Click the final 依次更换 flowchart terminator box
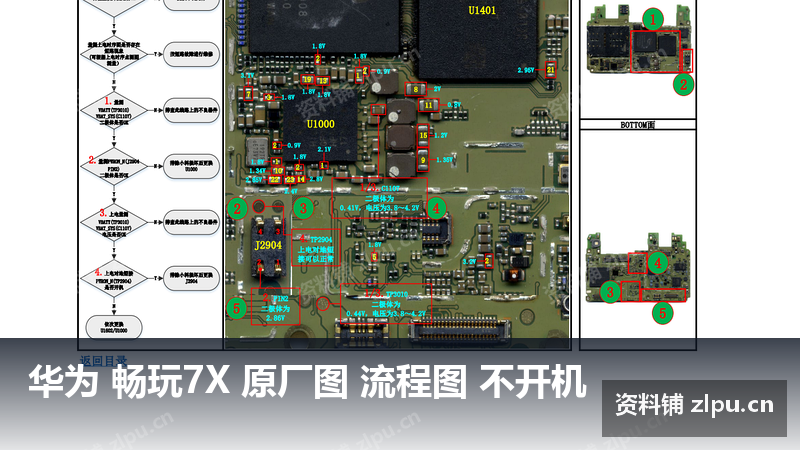 pyautogui.click(x=115, y=327)
